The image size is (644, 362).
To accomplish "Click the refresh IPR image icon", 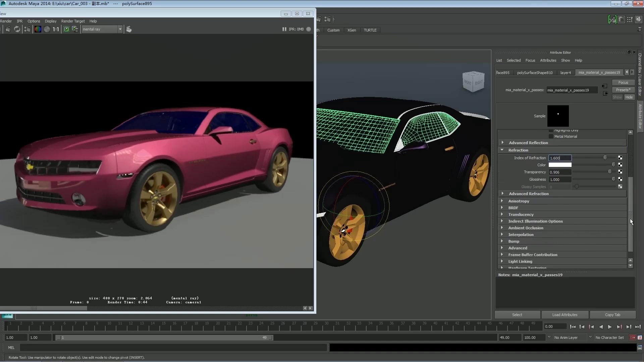I will coord(17,29).
